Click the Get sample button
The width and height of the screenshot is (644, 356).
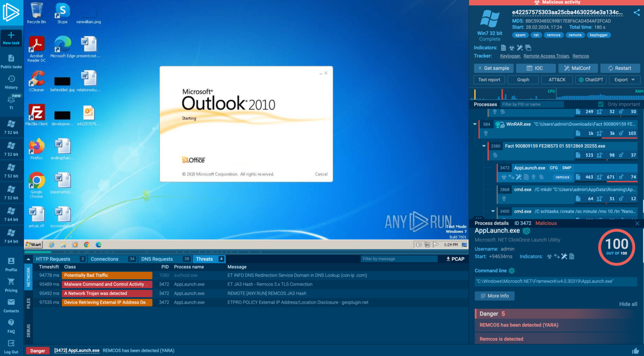pyautogui.click(x=493, y=68)
